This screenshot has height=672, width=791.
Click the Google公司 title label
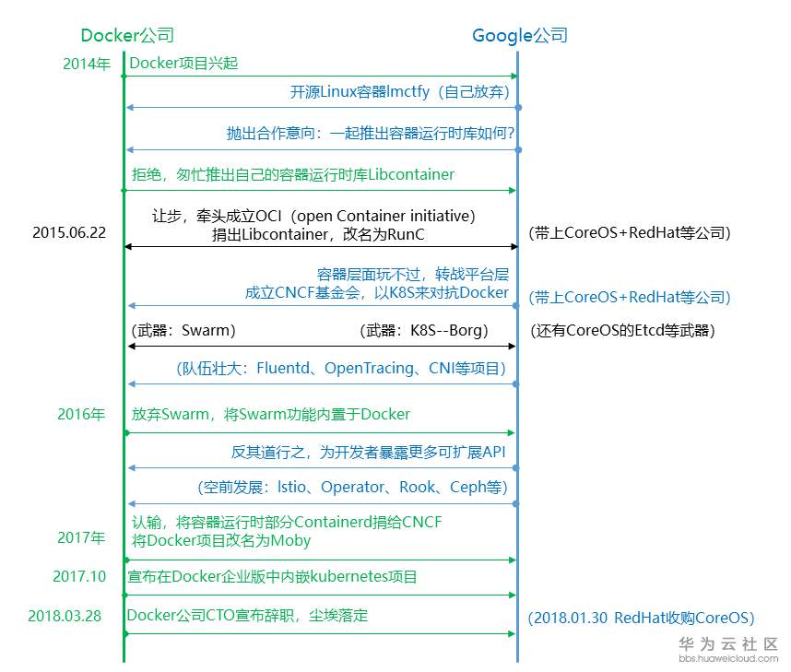click(x=520, y=35)
